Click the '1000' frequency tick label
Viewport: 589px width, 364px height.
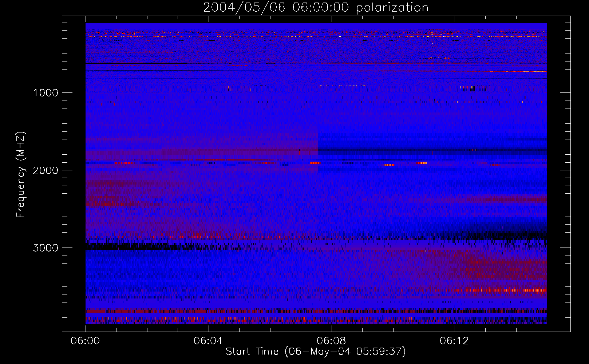pos(46,93)
